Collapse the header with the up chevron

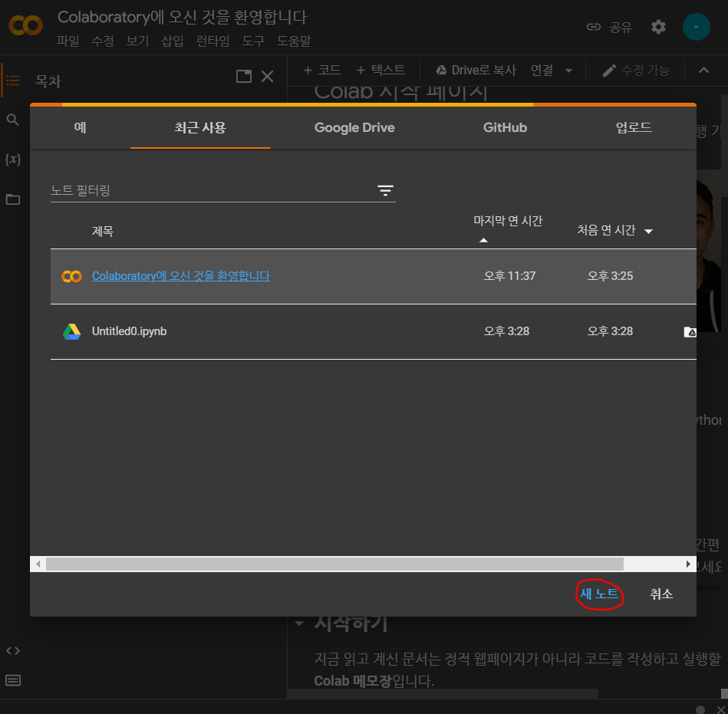pos(704,70)
